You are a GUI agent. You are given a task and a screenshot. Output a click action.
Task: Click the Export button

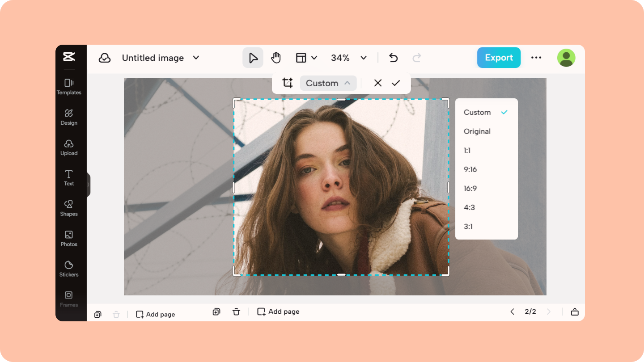coord(499,57)
